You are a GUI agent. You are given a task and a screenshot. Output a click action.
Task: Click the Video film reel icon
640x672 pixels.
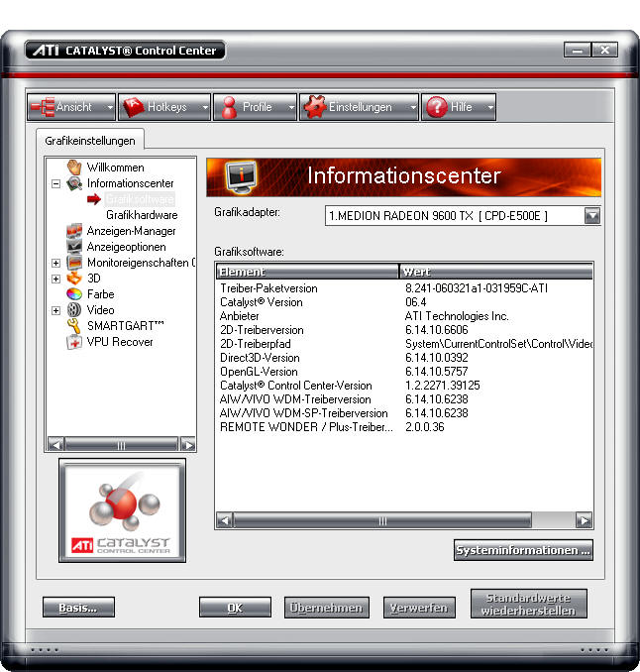coord(74,310)
